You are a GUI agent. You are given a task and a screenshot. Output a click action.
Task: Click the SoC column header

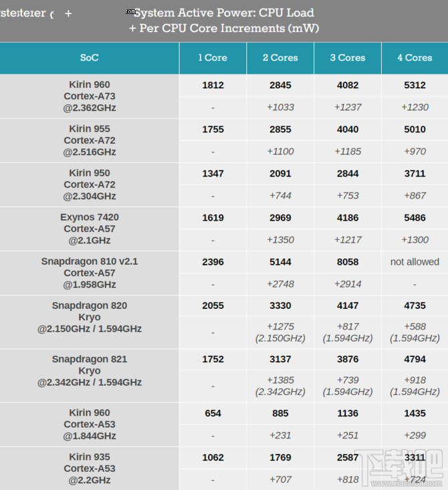90,58
